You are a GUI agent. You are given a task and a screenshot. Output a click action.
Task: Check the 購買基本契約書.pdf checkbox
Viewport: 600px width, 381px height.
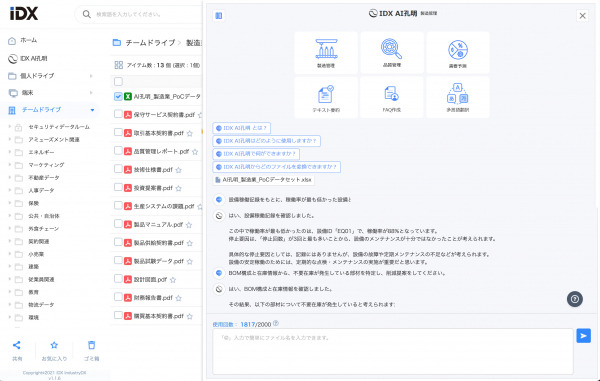[x=118, y=316]
